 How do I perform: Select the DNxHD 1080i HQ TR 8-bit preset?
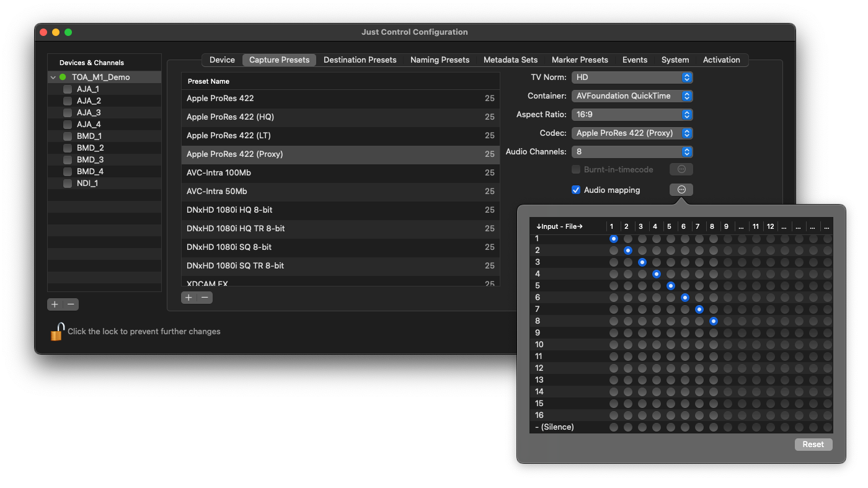[x=340, y=229]
